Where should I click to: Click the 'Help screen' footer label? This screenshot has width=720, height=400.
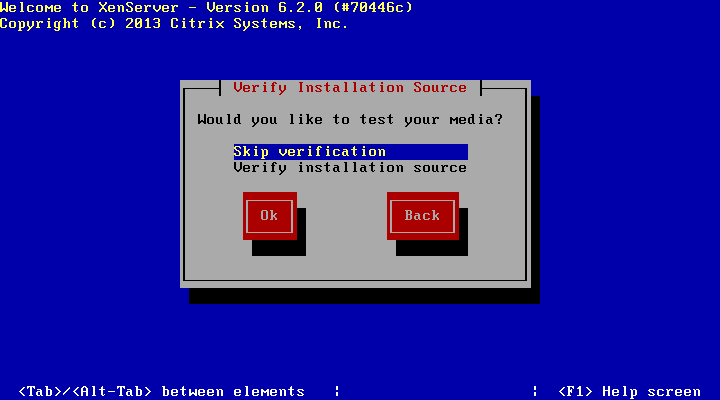click(x=652, y=391)
